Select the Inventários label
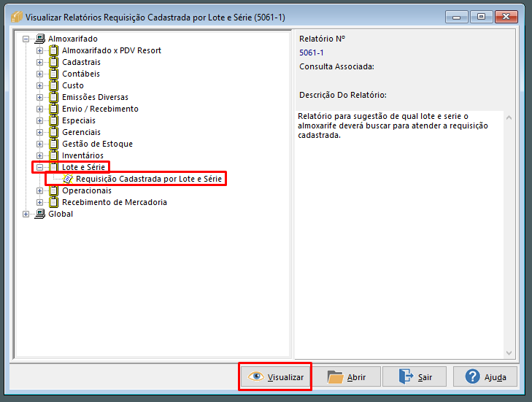The width and height of the screenshot is (532, 402). (82, 155)
